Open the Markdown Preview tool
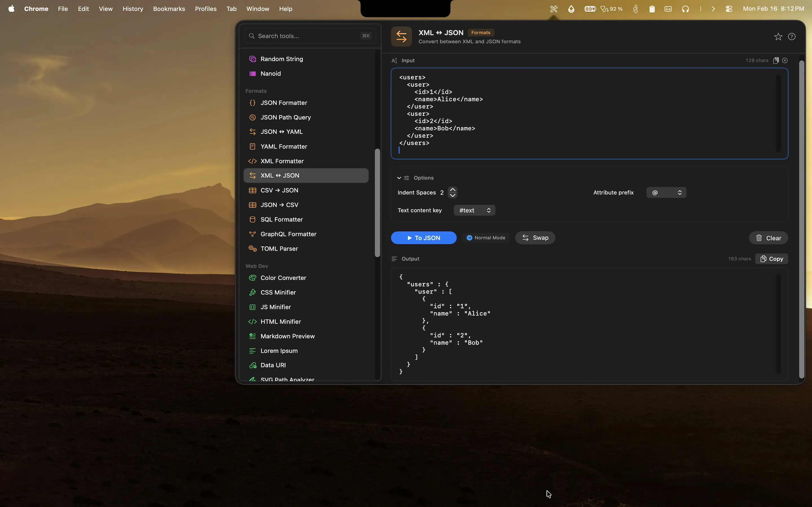812x507 pixels. click(287, 336)
